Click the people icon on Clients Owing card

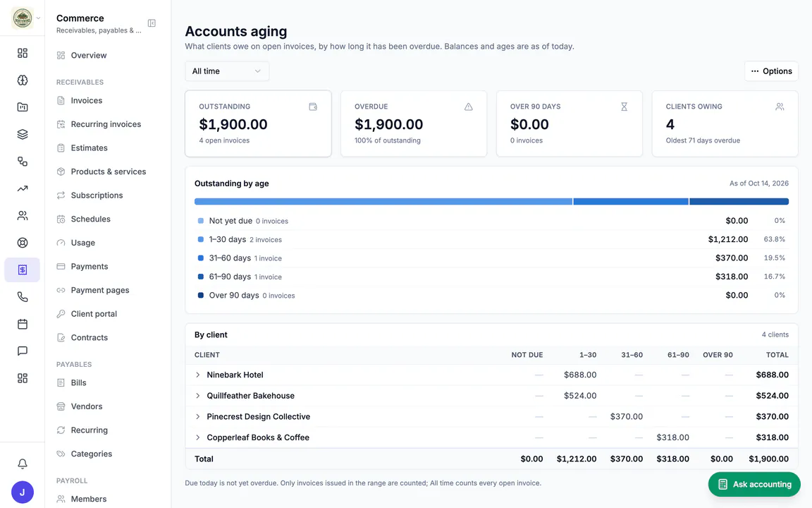pos(780,107)
